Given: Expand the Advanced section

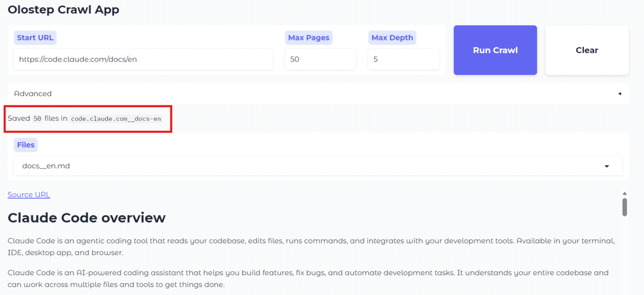Looking at the screenshot, I should [33, 93].
